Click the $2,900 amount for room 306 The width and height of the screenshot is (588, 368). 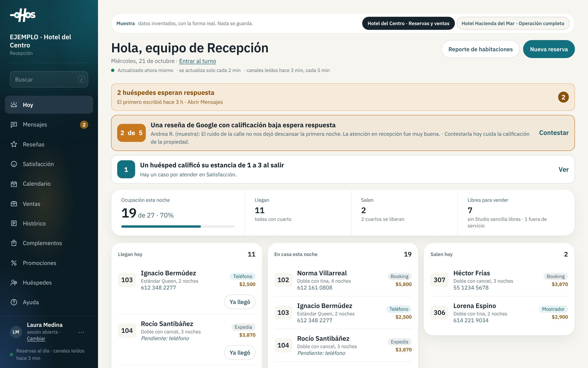pyautogui.click(x=560, y=317)
